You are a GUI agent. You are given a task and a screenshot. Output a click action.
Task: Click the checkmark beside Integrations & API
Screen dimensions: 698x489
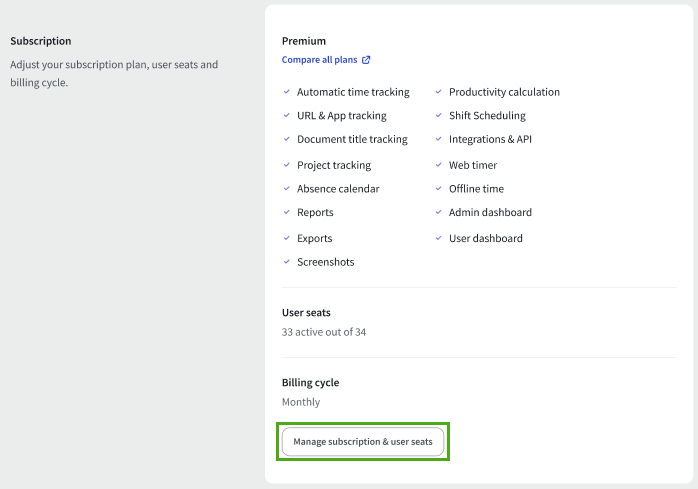(439, 139)
